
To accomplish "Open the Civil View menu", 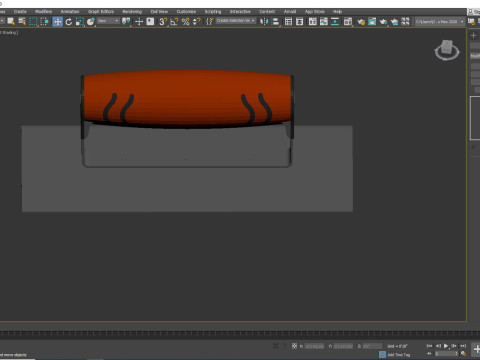I will (x=159, y=11).
